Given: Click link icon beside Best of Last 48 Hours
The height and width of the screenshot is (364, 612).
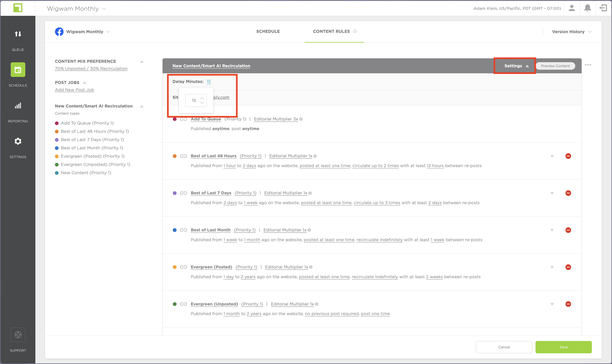Looking at the screenshot, I should (183, 156).
